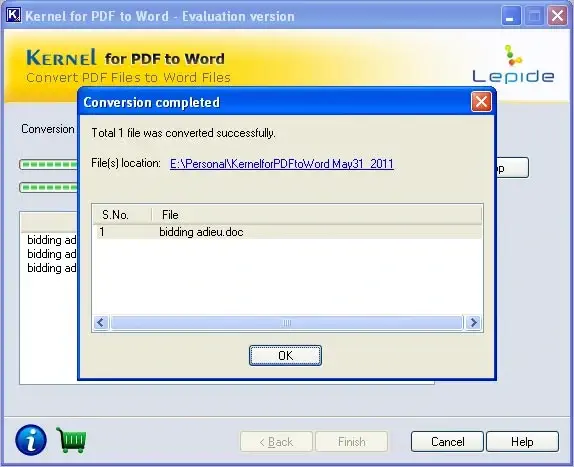Click the lower green progress bar

[49, 187]
